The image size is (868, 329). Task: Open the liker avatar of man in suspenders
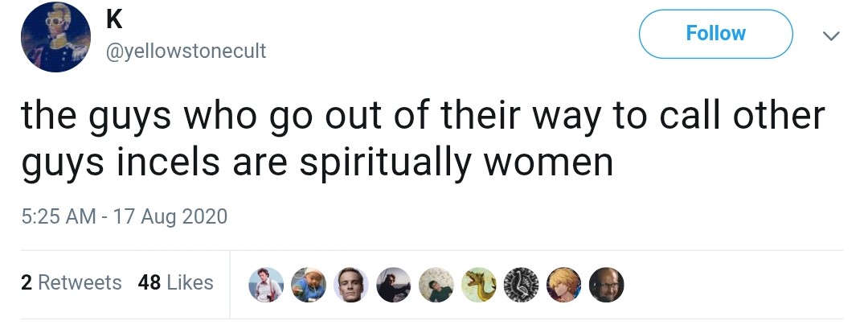266,284
